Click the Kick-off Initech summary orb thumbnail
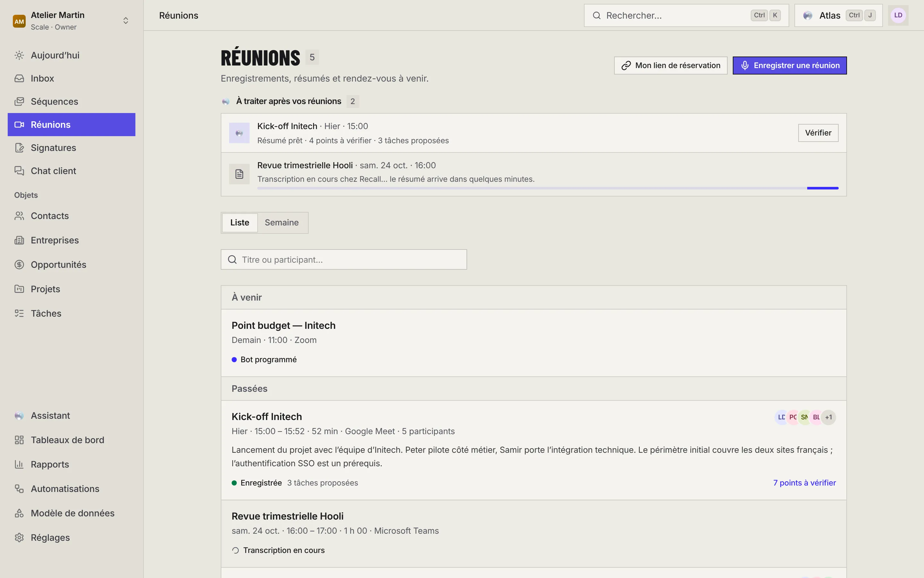This screenshot has height=578, width=924. tap(239, 133)
